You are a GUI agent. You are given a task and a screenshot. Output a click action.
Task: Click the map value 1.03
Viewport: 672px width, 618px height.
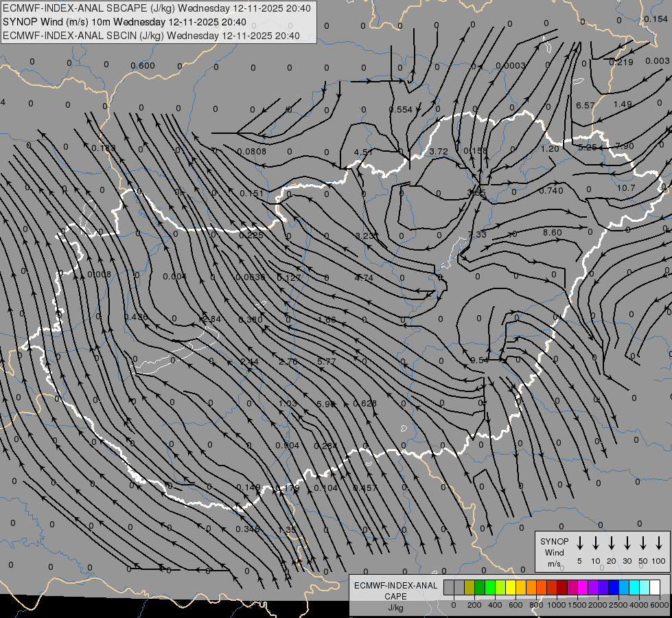tap(288, 404)
